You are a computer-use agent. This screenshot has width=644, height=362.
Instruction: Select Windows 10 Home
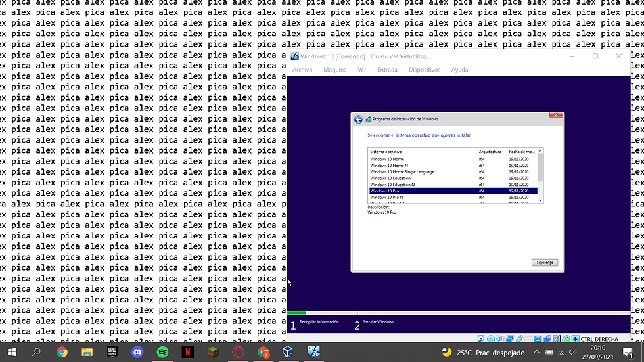(x=453, y=159)
